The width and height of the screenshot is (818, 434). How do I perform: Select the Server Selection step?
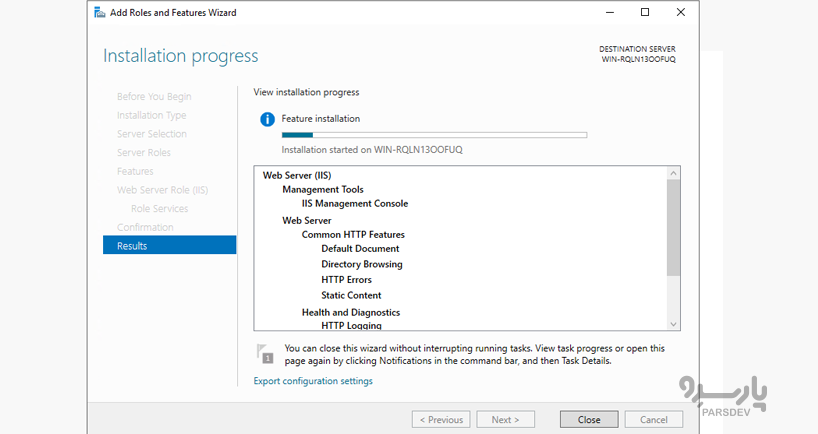(152, 134)
